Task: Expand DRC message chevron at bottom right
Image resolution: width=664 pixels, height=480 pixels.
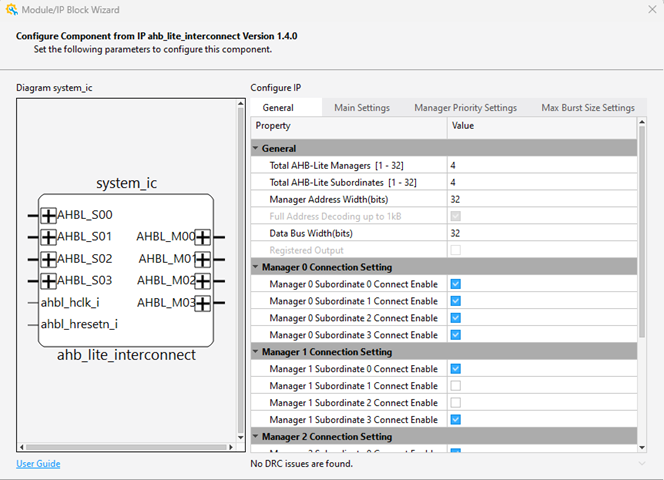Action: (x=642, y=463)
